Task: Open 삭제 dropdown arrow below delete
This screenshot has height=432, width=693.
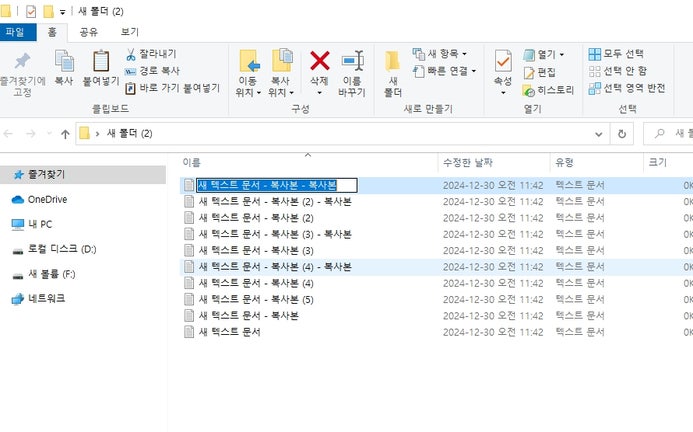Action: point(319,93)
